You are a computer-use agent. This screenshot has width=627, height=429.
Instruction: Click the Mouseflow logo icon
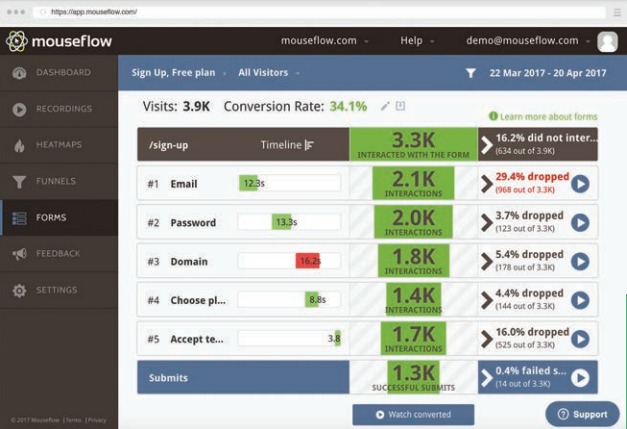point(16,41)
